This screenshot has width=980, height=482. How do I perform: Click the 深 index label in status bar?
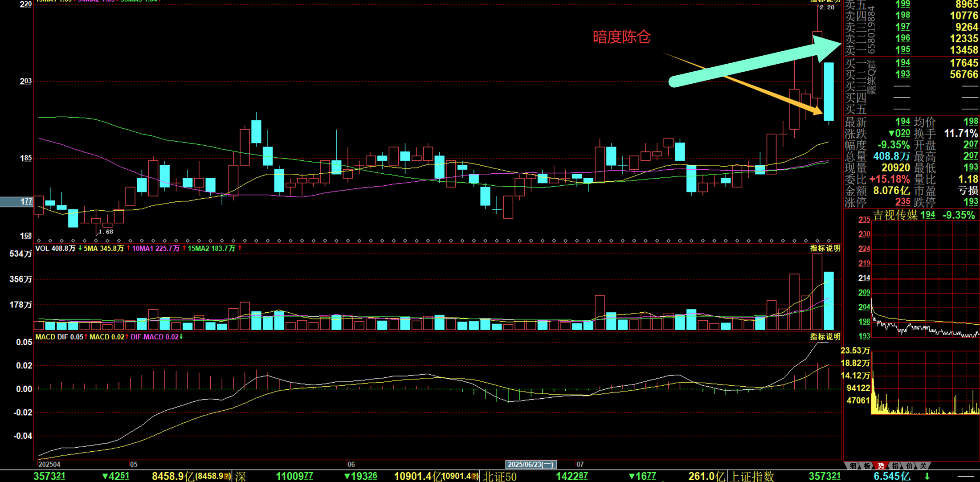tap(241, 476)
